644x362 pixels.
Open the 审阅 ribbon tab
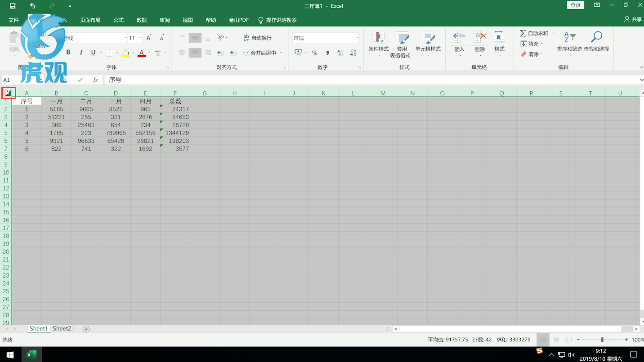[165, 20]
